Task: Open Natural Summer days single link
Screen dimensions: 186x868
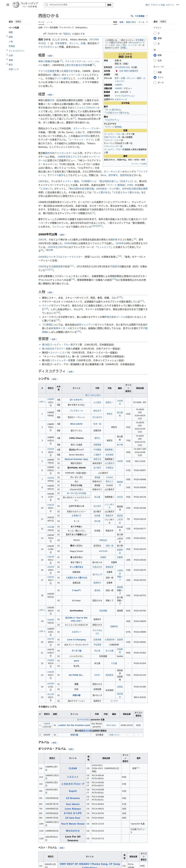Action: pos(76,459)
